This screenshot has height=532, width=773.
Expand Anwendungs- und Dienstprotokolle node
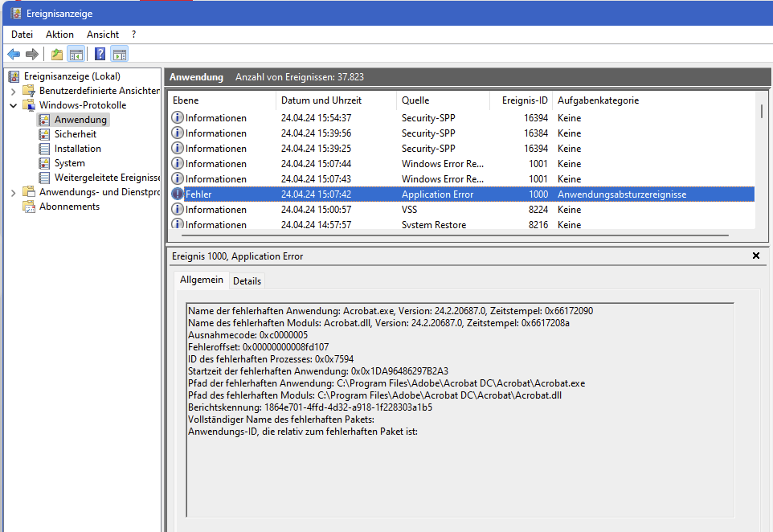(x=13, y=192)
